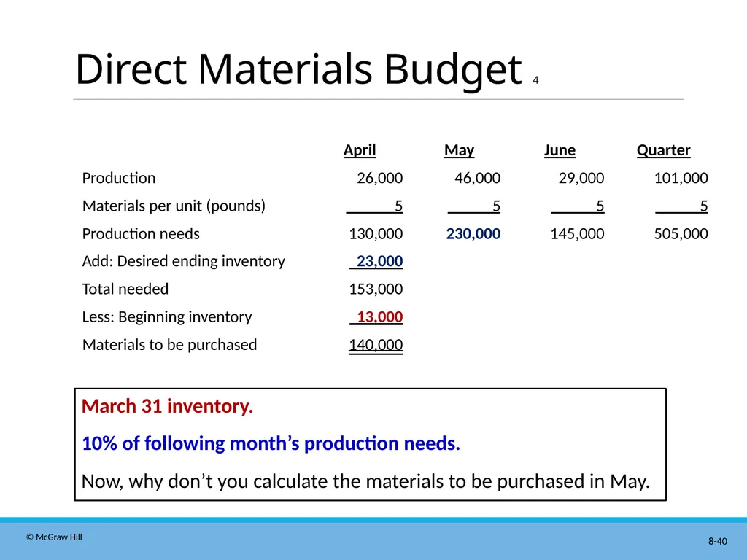Image resolution: width=747 pixels, height=560 pixels.
Task: Click Quarter's materials per unit value 5
Action: point(704,206)
